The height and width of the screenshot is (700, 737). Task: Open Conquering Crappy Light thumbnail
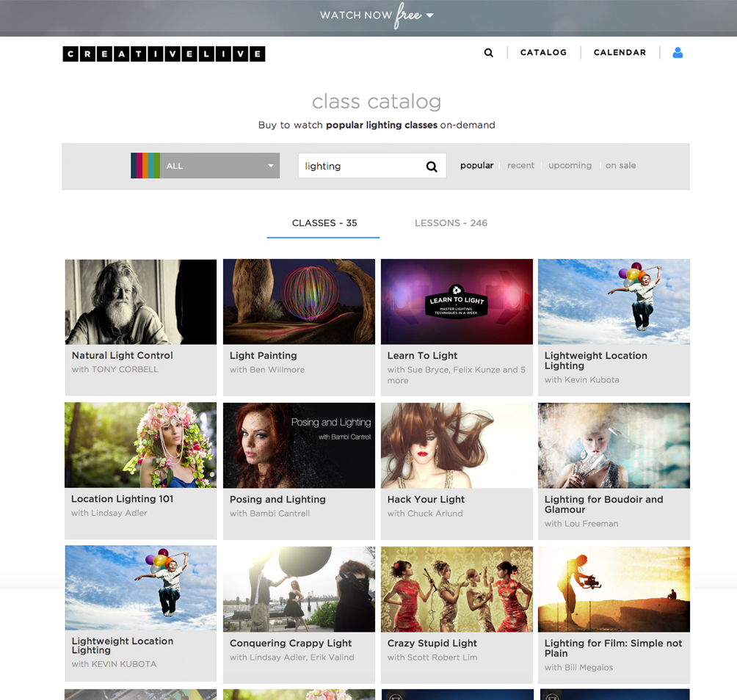(299, 589)
